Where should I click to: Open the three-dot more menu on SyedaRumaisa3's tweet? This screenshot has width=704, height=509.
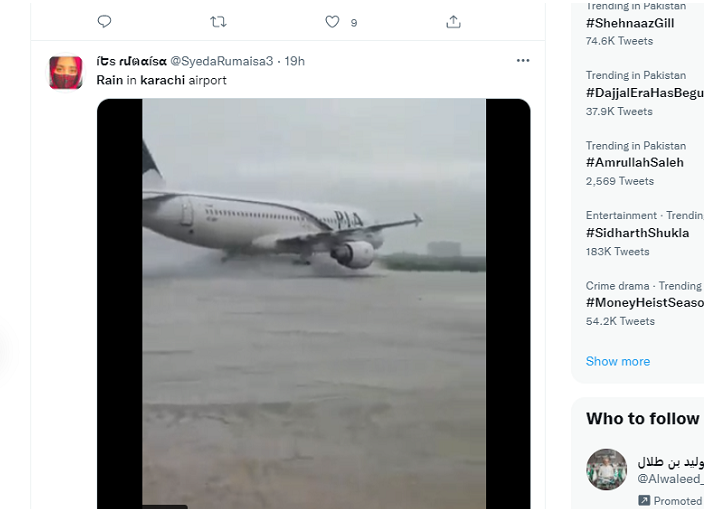pyautogui.click(x=523, y=61)
